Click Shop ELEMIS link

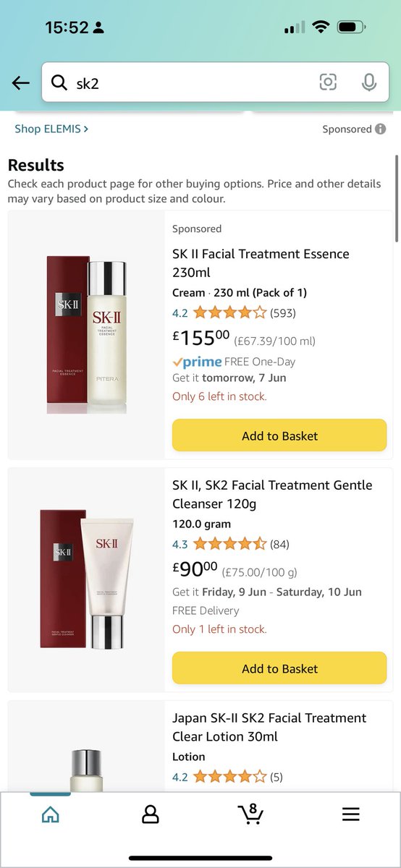(x=51, y=129)
